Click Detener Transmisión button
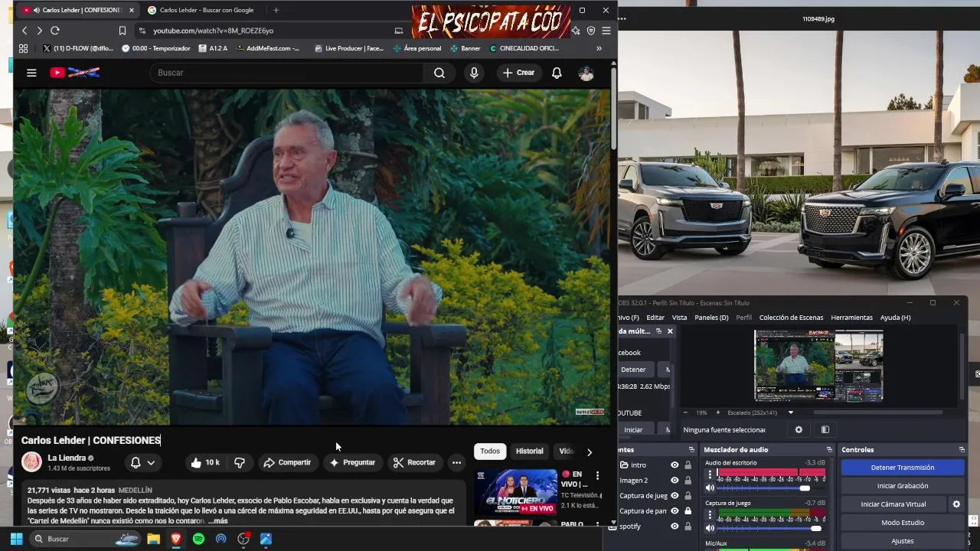 tap(902, 468)
